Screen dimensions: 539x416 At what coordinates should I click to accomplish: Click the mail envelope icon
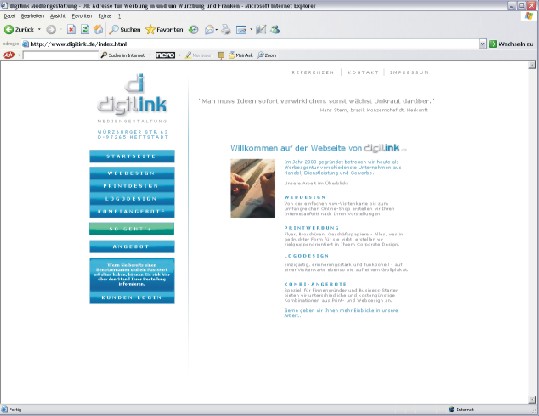209,30
